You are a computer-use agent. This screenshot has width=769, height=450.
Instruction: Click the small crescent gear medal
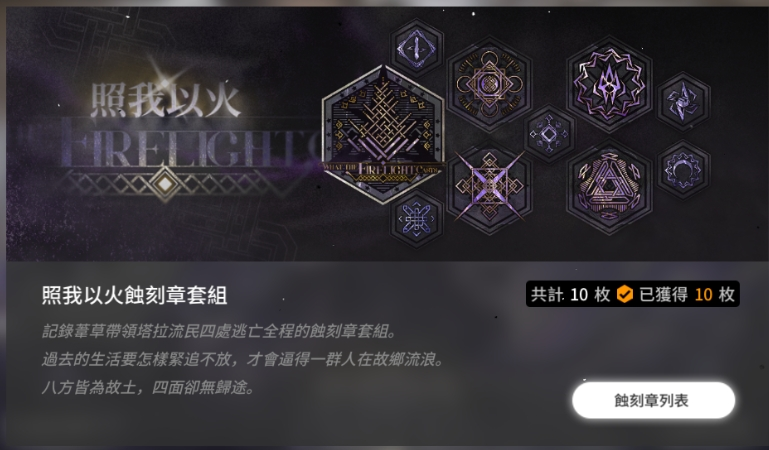coord(683,170)
